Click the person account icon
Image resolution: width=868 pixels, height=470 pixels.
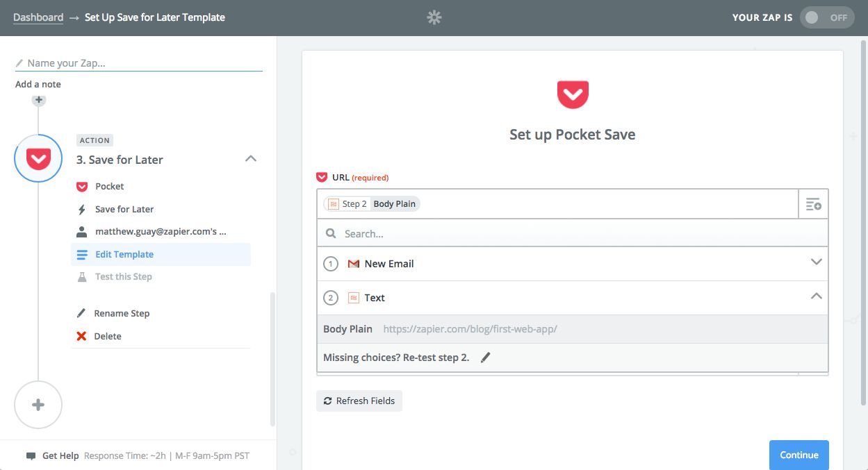[x=81, y=231]
